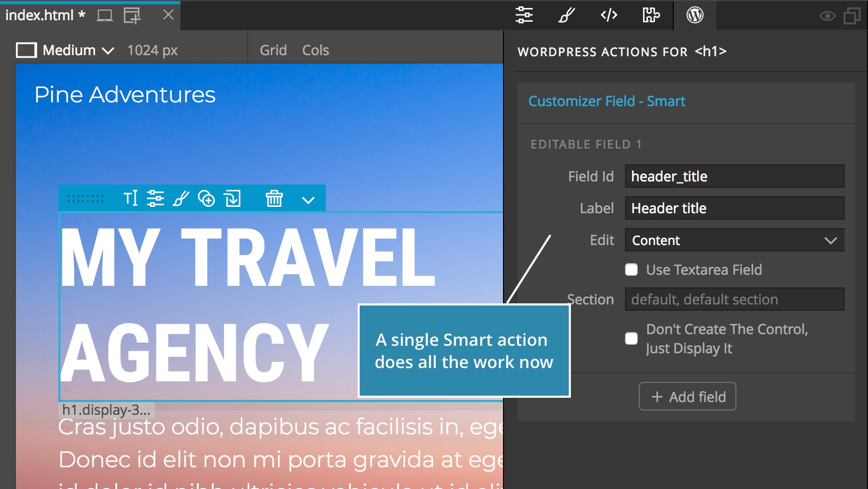The height and width of the screenshot is (489, 868).
Task: Select the WordPress panel icon
Action: coord(695,15)
